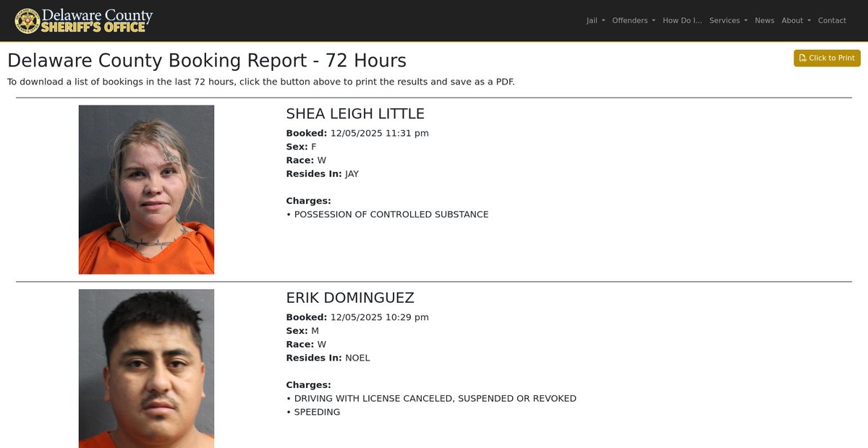Open the Contact page link
The image size is (868, 448).
pos(832,20)
